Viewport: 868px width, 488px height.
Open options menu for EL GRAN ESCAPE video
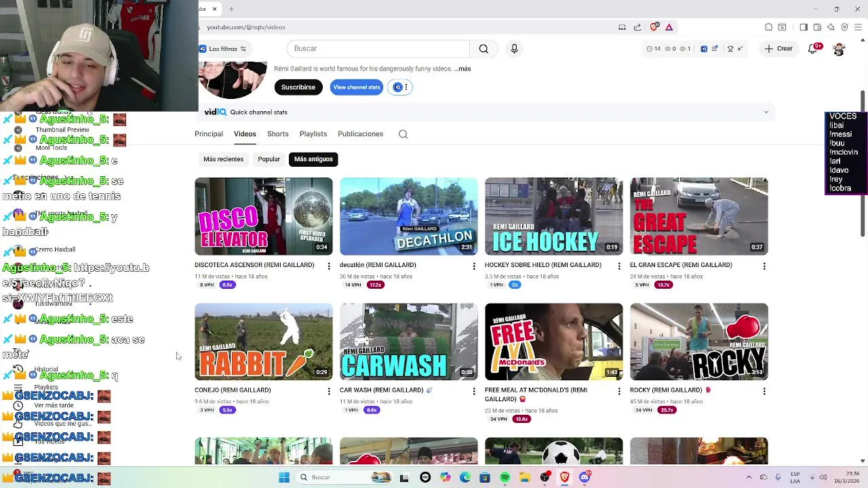764,266
